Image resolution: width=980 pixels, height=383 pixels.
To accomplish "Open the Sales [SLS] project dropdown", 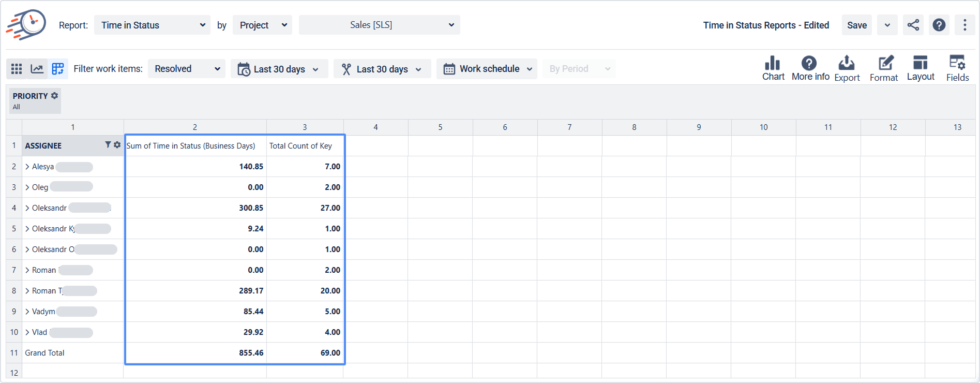I will (x=379, y=25).
